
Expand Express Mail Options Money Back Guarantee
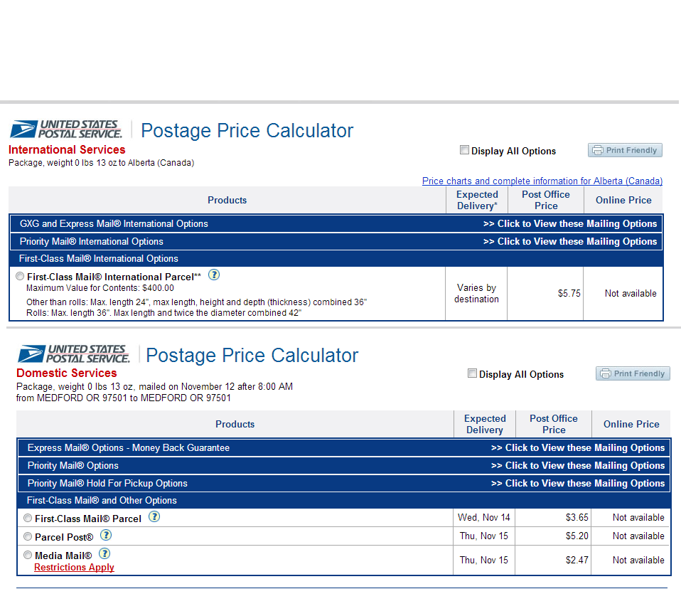pos(344,447)
